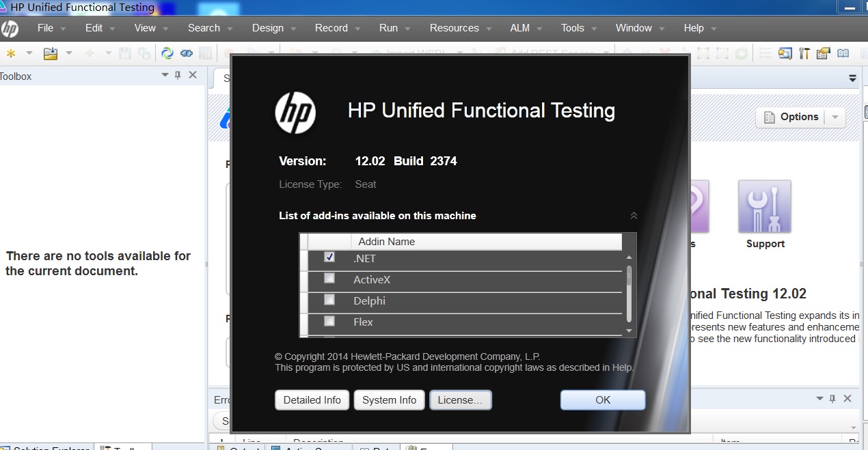
Task: Check the ActiveX add-in checkbox
Action: (x=329, y=279)
